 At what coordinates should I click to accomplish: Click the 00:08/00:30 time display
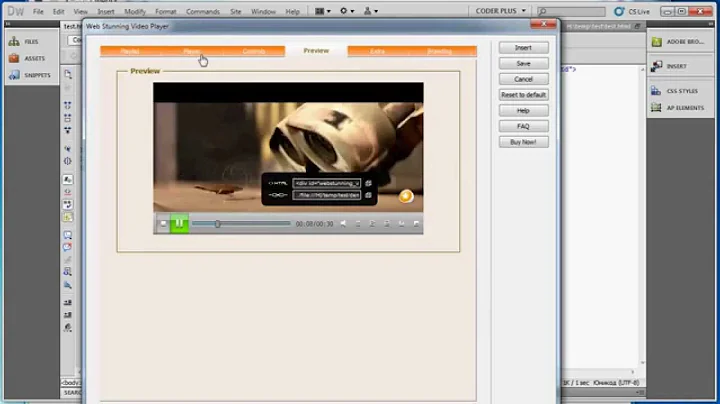click(315, 224)
